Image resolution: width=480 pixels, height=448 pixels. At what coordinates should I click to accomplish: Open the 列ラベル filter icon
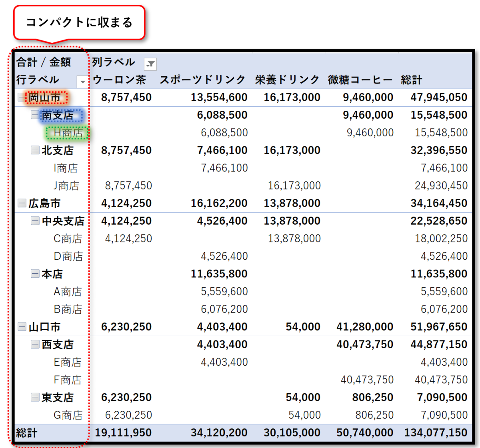point(150,64)
